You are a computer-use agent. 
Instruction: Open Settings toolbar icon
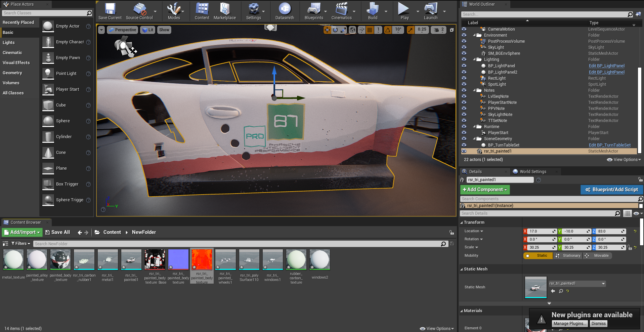point(253,11)
